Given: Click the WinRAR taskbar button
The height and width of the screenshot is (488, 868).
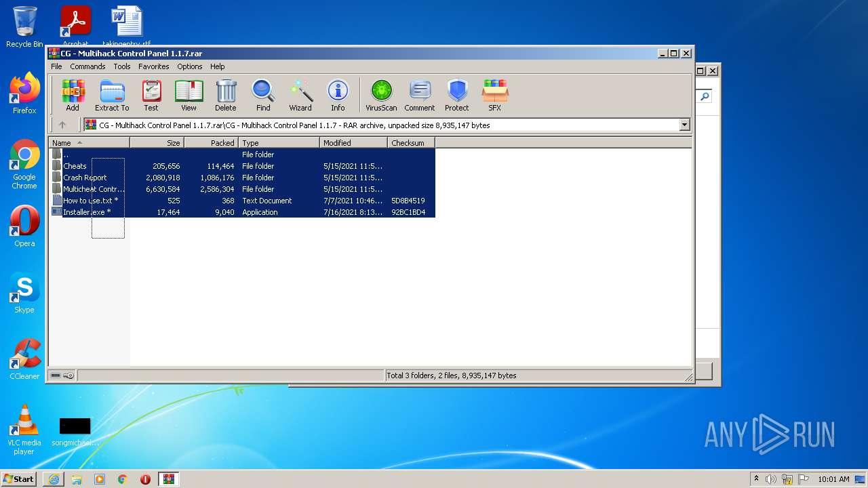Looking at the screenshot, I should pos(169,479).
